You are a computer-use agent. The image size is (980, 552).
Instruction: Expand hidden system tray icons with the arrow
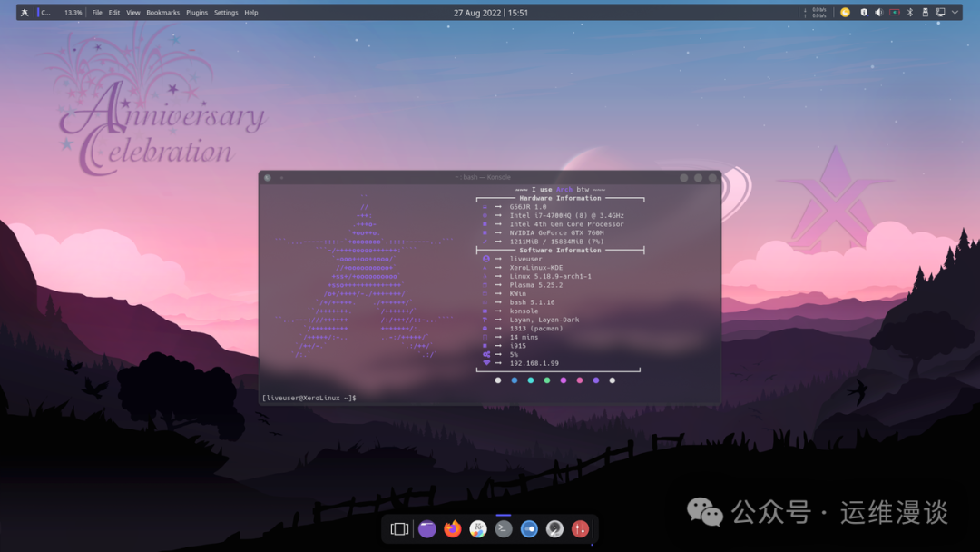click(955, 12)
